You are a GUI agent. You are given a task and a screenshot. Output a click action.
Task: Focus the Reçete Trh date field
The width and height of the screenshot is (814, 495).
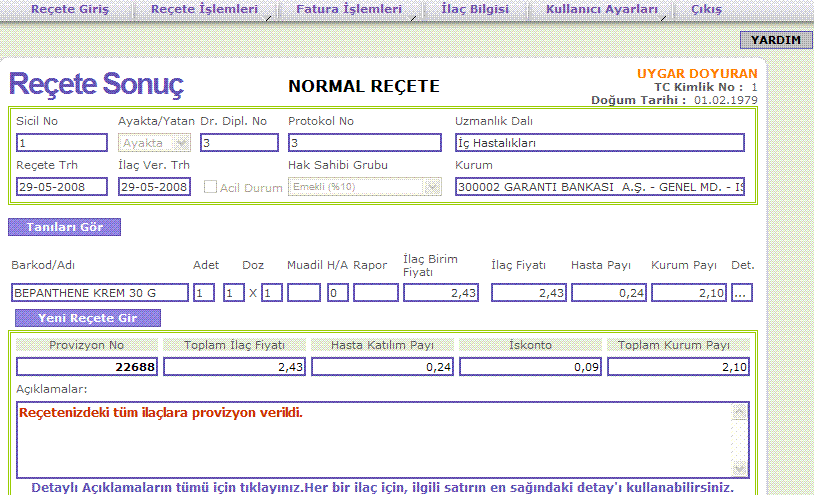point(62,187)
